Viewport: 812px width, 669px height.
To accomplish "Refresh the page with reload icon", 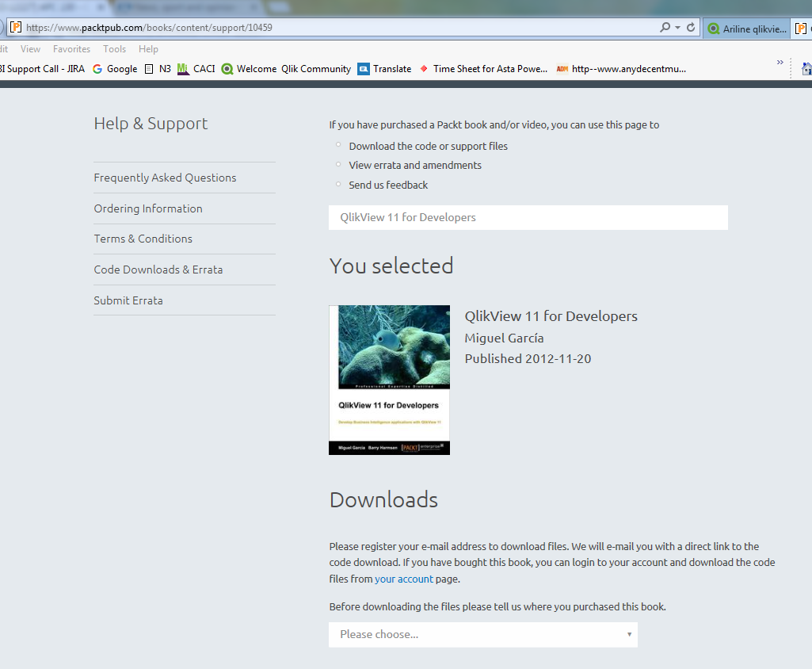I will pyautogui.click(x=691, y=28).
